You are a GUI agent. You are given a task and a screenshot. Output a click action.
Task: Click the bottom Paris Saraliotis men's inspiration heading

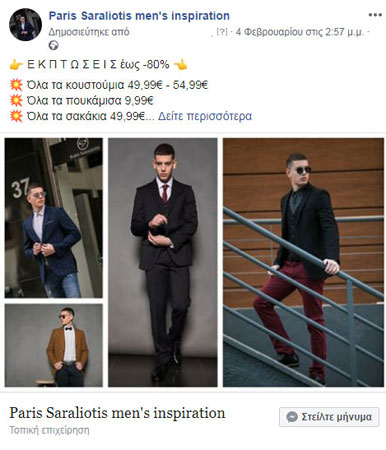[x=117, y=413]
